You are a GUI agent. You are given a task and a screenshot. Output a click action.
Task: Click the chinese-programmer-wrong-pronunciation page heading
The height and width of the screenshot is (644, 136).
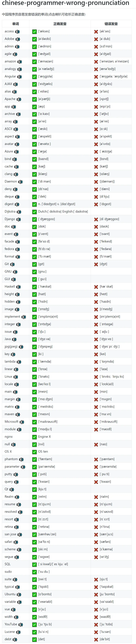65,3
